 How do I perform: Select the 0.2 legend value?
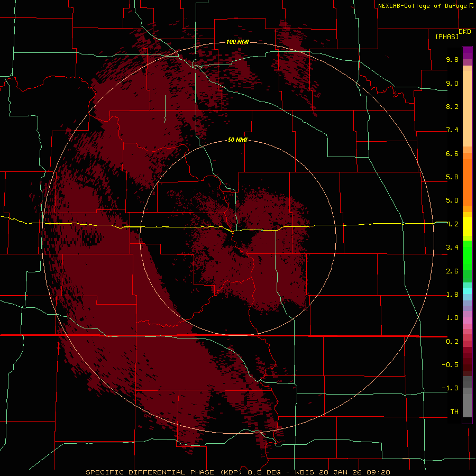pos(452,342)
